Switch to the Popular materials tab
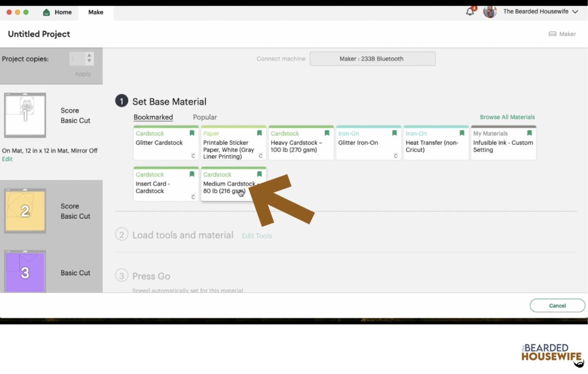This screenshot has width=588, height=374. [204, 117]
